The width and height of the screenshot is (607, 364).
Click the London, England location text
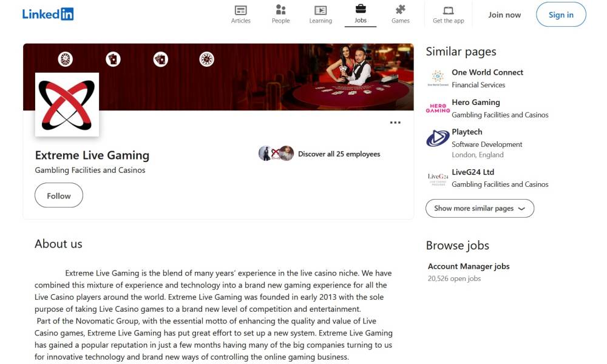(x=478, y=155)
